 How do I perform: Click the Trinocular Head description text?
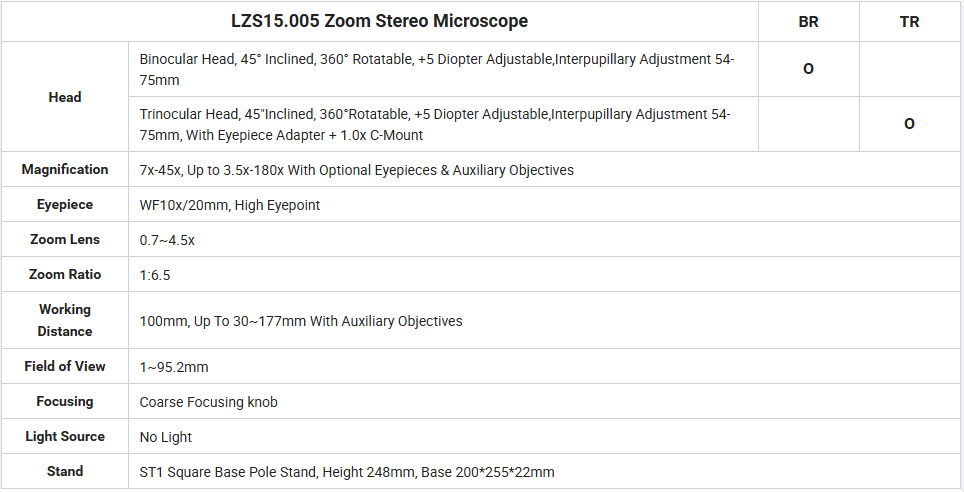pyautogui.click(x=435, y=124)
